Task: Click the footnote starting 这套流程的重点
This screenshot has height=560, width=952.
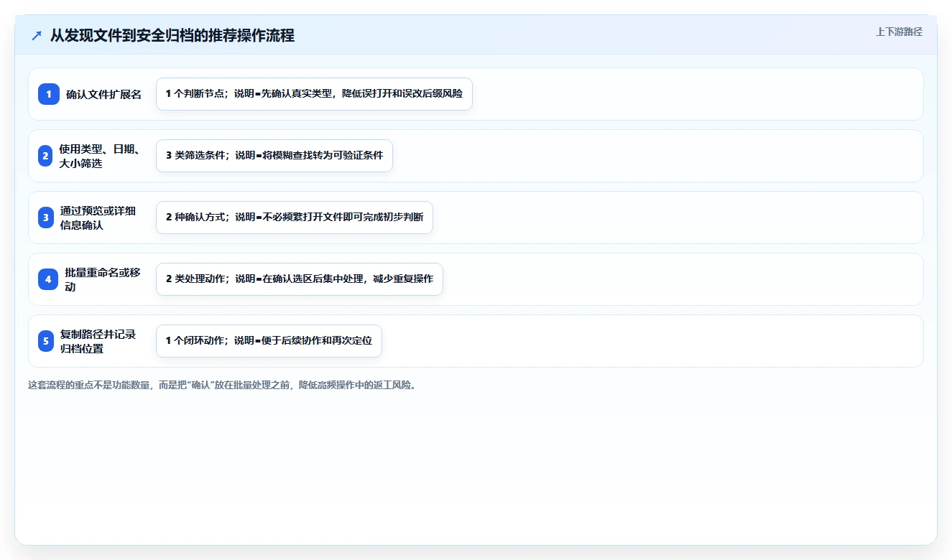Action: 222,385
